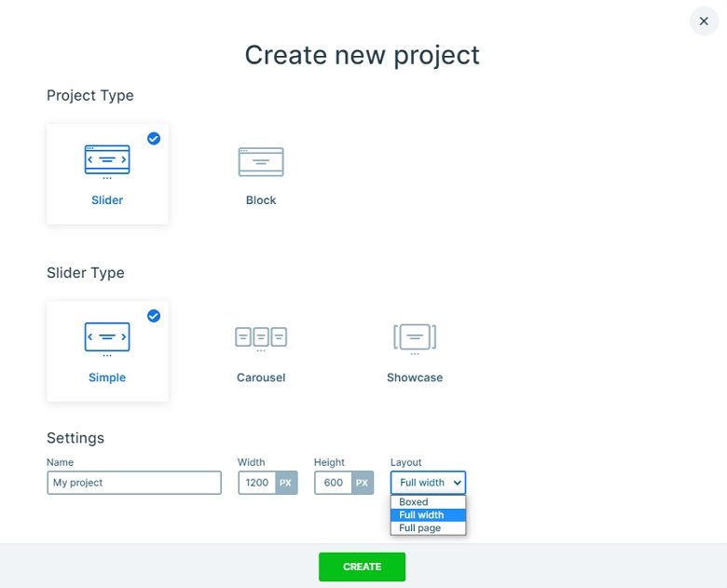Click the checkmark on the Simple card
The width and height of the screenshot is (727, 588).
[x=154, y=316]
